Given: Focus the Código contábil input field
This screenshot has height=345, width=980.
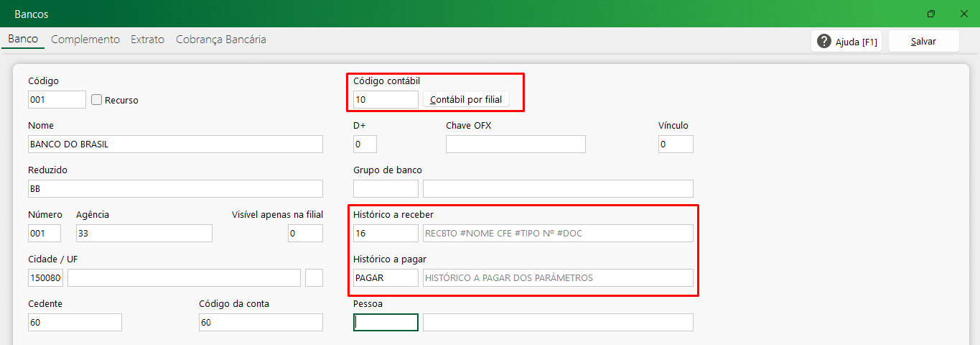Looking at the screenshot, I should pos(386,100).
